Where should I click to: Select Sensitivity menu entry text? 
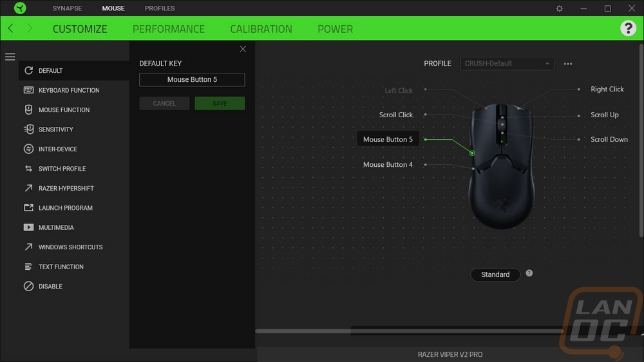point(56,129)
